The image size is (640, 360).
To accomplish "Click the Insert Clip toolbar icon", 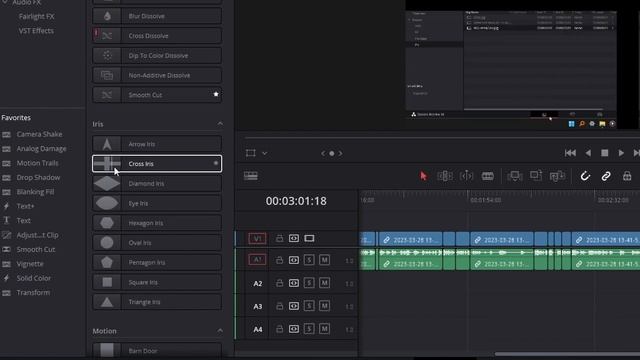I will [x=515, y=176].
